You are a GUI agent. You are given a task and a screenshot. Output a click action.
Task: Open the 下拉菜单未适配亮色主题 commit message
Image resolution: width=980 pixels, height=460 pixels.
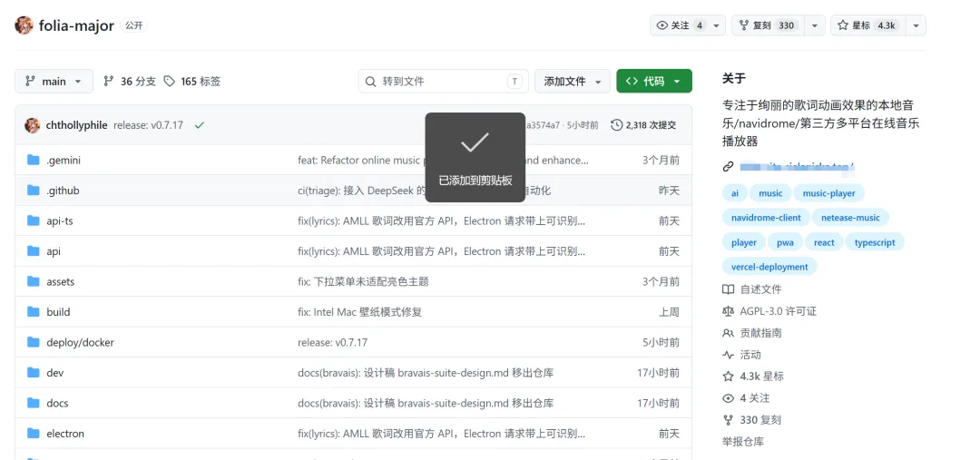point(363,282)
